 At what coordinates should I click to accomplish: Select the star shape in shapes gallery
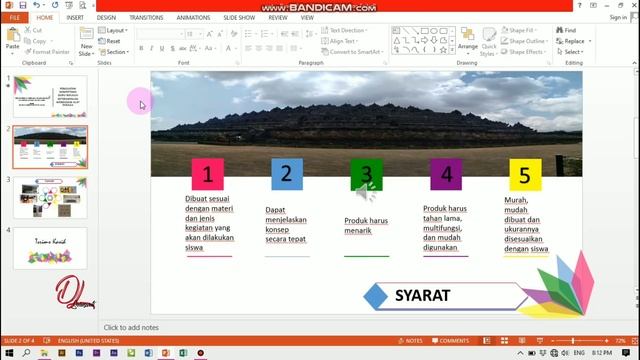443,50
